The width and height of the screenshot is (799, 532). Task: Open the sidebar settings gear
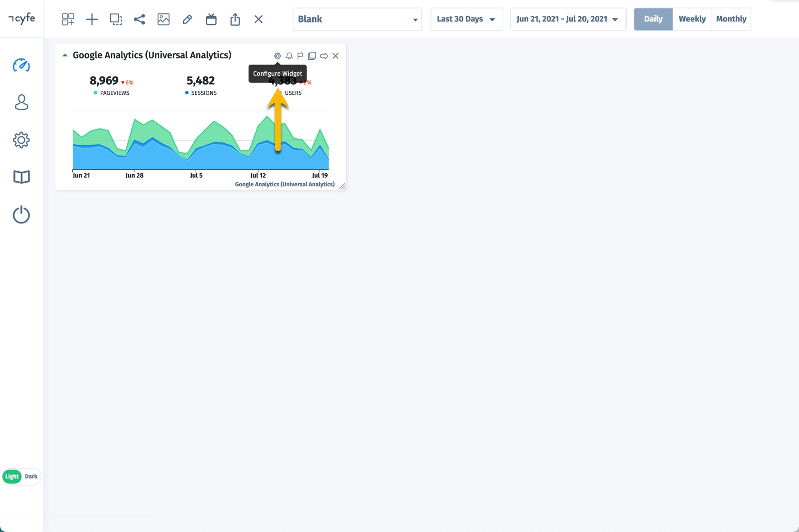(x=21, y=140)
